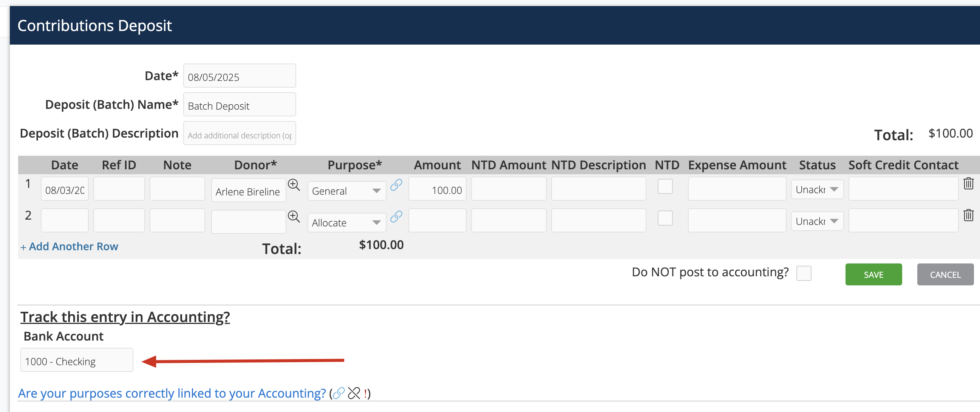Open purposes linked to Accounting link
980x412 pixels.
click(172, 393)
